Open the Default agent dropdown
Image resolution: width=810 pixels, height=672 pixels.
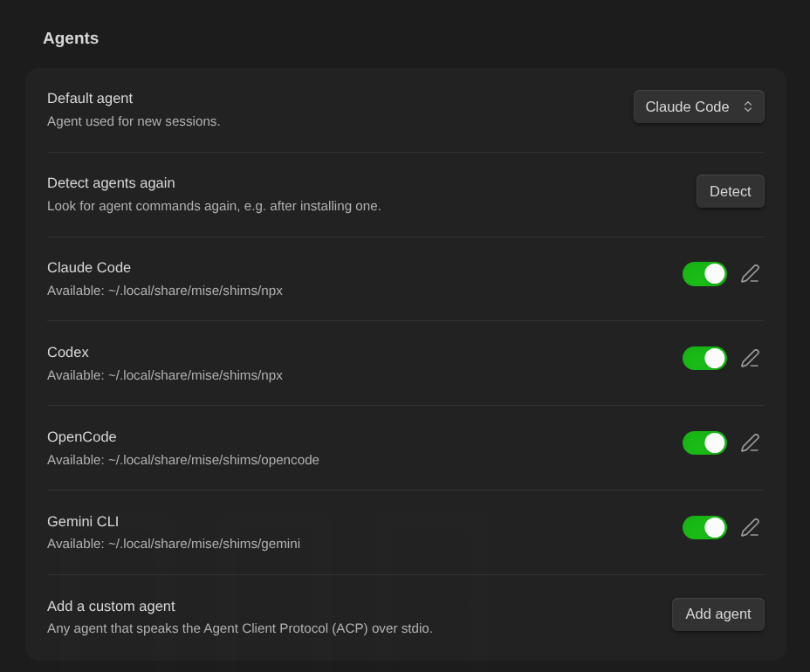(699, 107)
